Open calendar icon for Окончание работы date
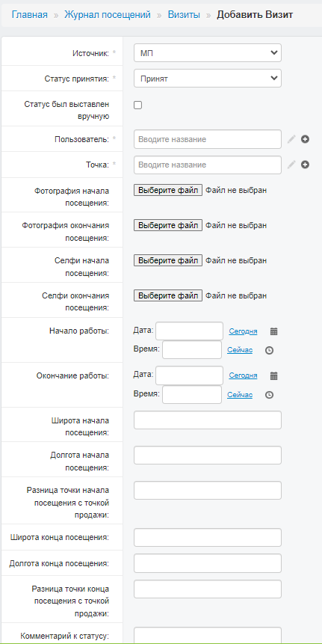 274,375
